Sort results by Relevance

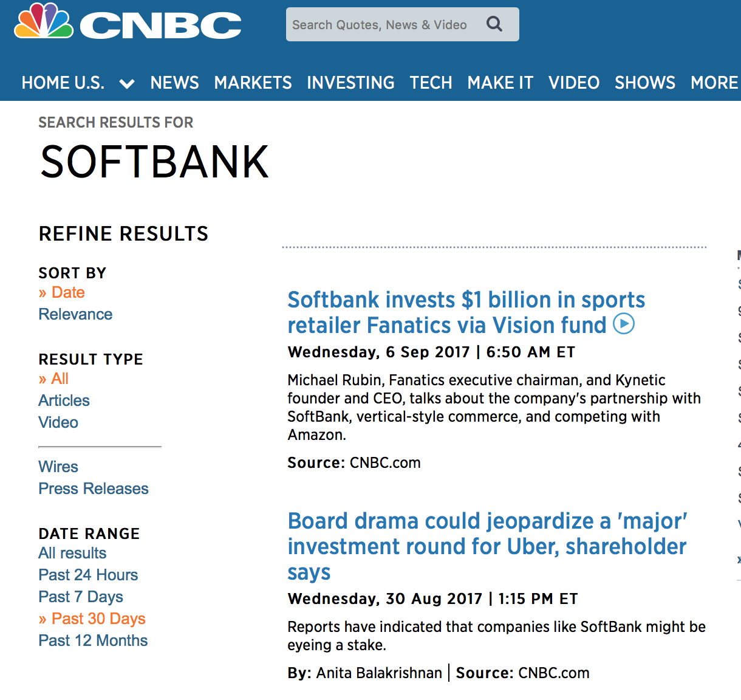(x=75, y=314)
